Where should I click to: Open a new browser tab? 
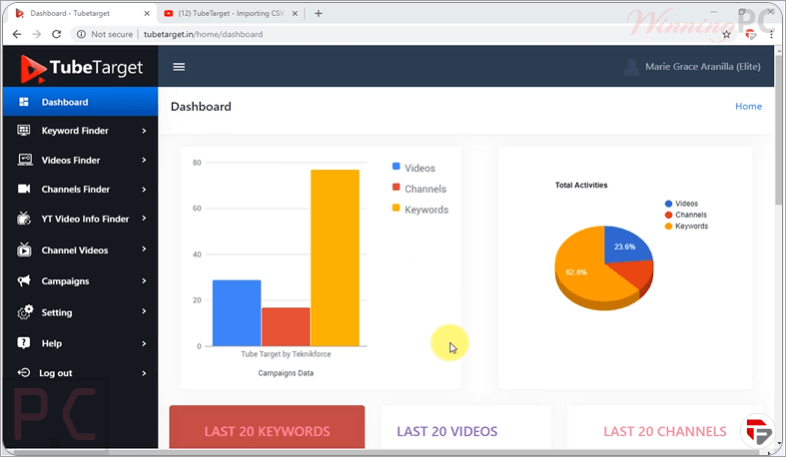[318, 14]
